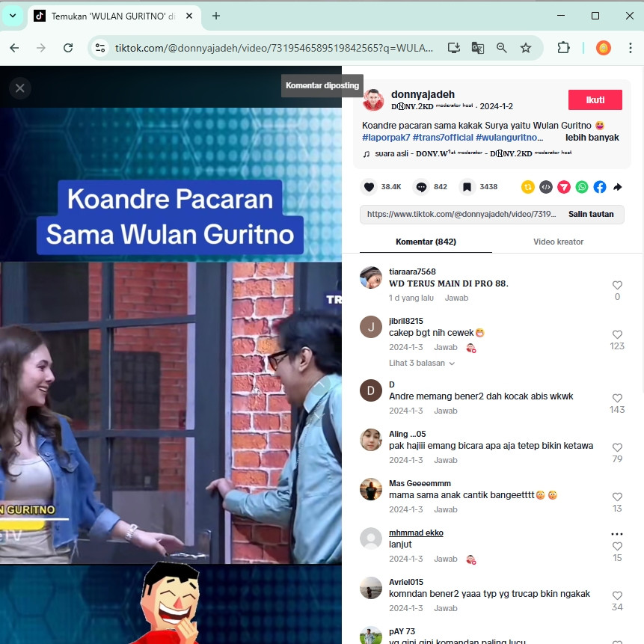644x644 pixels.
Task: Click the share arrow icon
Action: 617,187
